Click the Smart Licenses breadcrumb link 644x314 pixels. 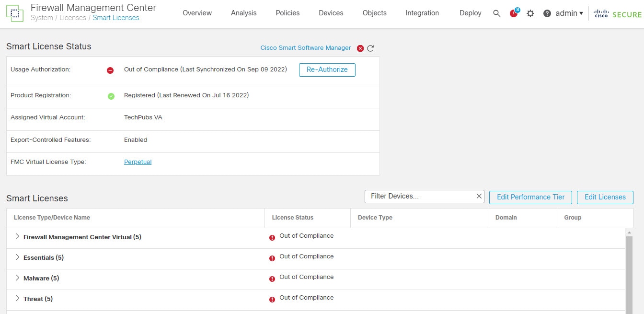(116, 18)
